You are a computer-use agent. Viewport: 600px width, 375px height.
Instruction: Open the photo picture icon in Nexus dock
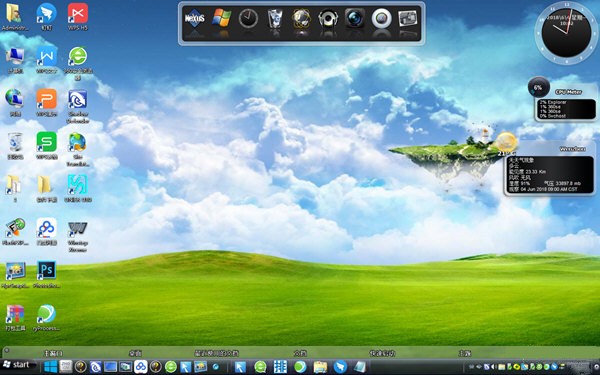pos(408,18)
